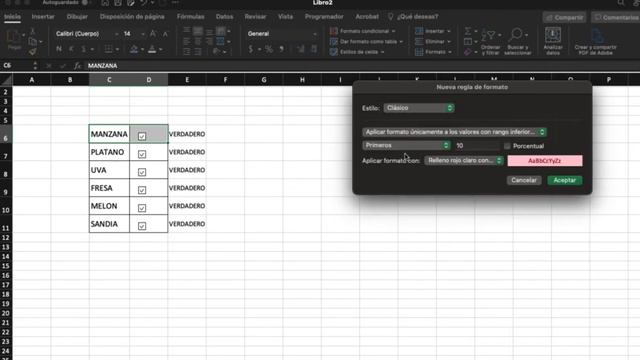Click the pink AaBbCcYyZz format preview
Screen dimensions: 640x360
coord(545,161)
